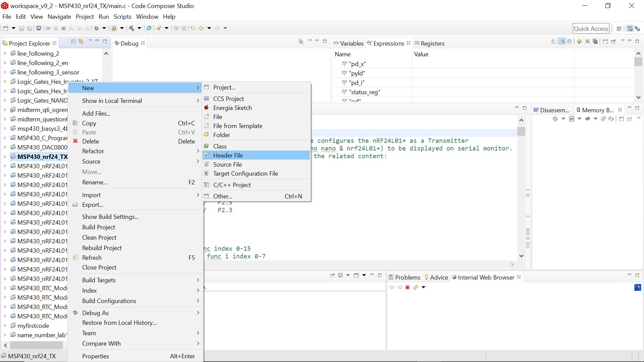
Task: Click the Flash load toolbar icon
Action: click(x=114, y=28)
